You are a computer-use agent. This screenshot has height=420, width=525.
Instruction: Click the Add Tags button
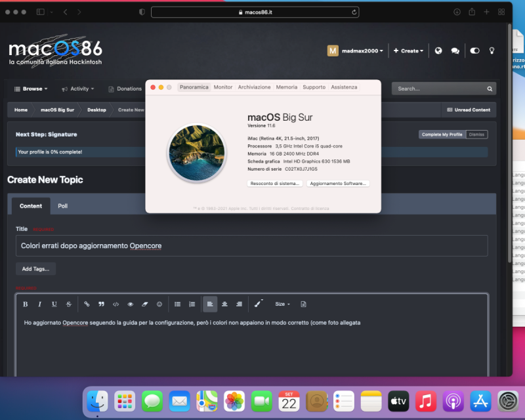(x=35, y=268)
